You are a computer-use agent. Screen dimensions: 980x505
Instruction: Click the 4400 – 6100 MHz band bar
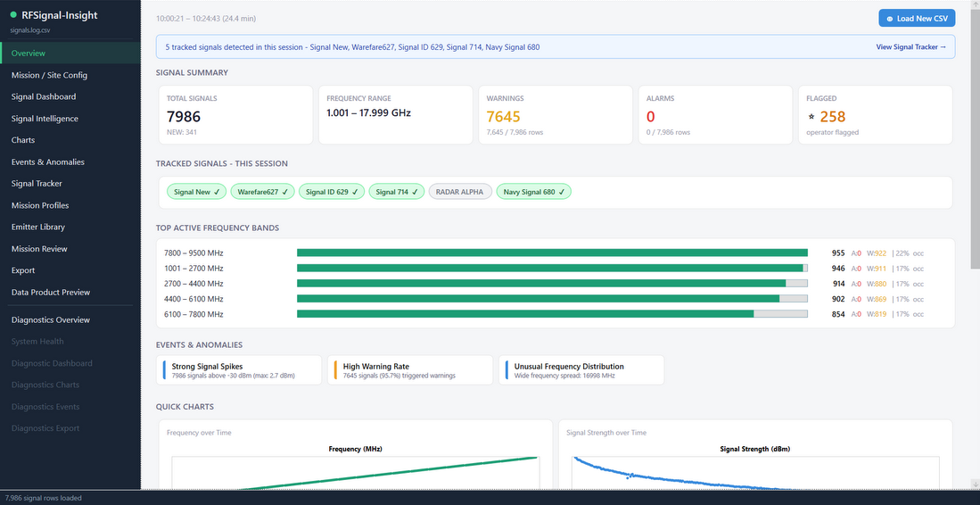pos(552,299)
